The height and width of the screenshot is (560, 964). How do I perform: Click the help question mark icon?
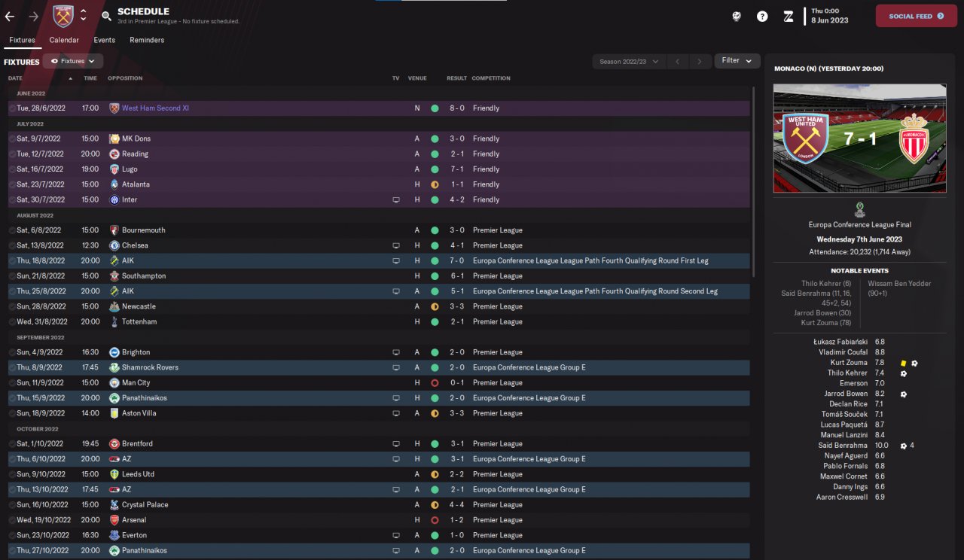coord(762,16)
